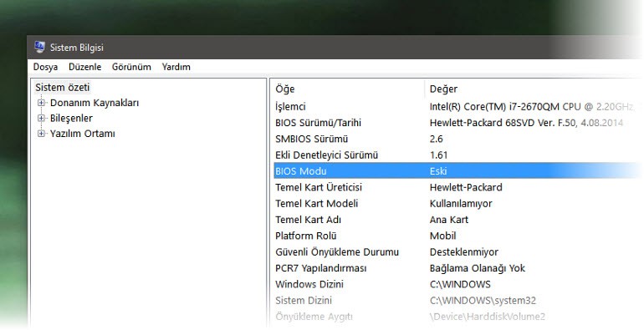Select Sistem özeti in the tree
644x330 pixels.
pos(63,88)
